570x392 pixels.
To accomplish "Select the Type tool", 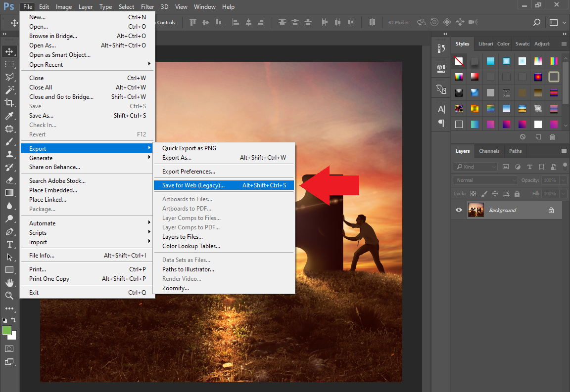I will pos(9,244).
